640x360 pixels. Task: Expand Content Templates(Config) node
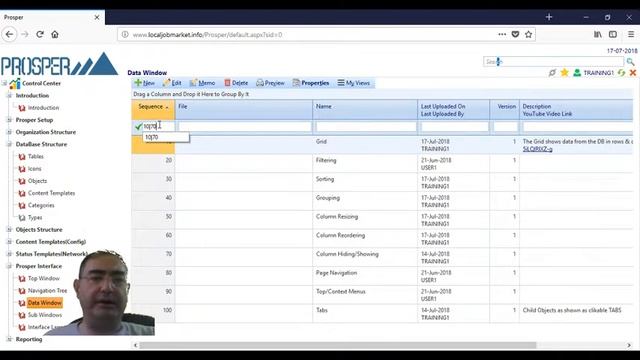pos(9,242)
